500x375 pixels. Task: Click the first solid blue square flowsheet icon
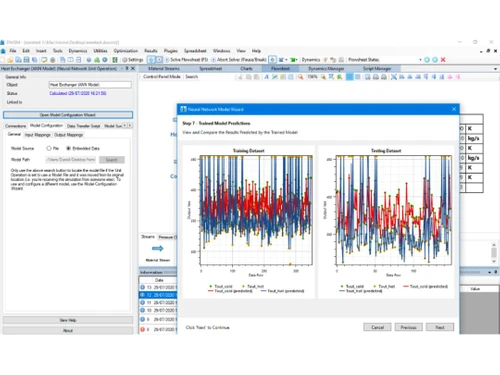(x=349, y=77)
